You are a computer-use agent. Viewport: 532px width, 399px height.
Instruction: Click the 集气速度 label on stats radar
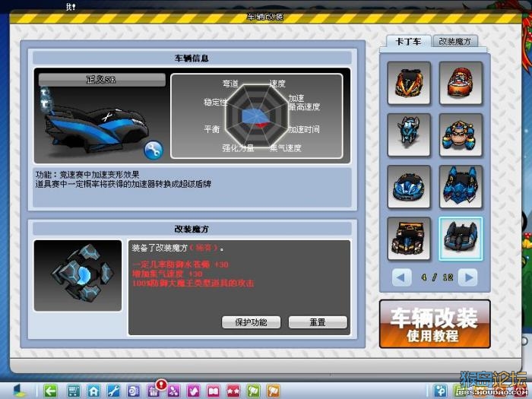[x=285, y=148]
